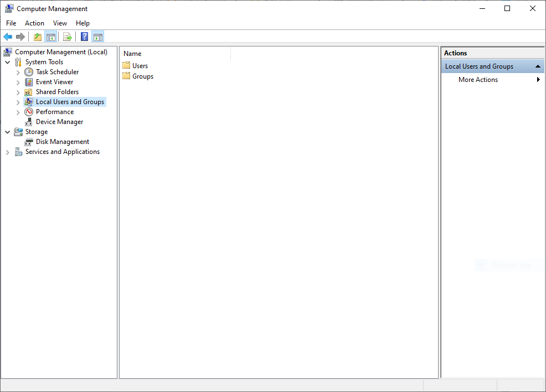Click the Device Manager icon

pos(29,122)
